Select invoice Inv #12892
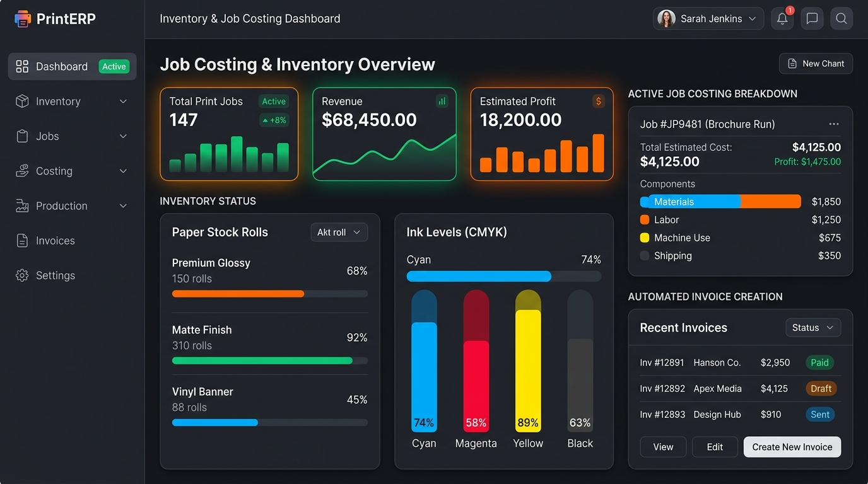This screenshot has height=484, width=868. pyautogui.click(x=662, y=388)
